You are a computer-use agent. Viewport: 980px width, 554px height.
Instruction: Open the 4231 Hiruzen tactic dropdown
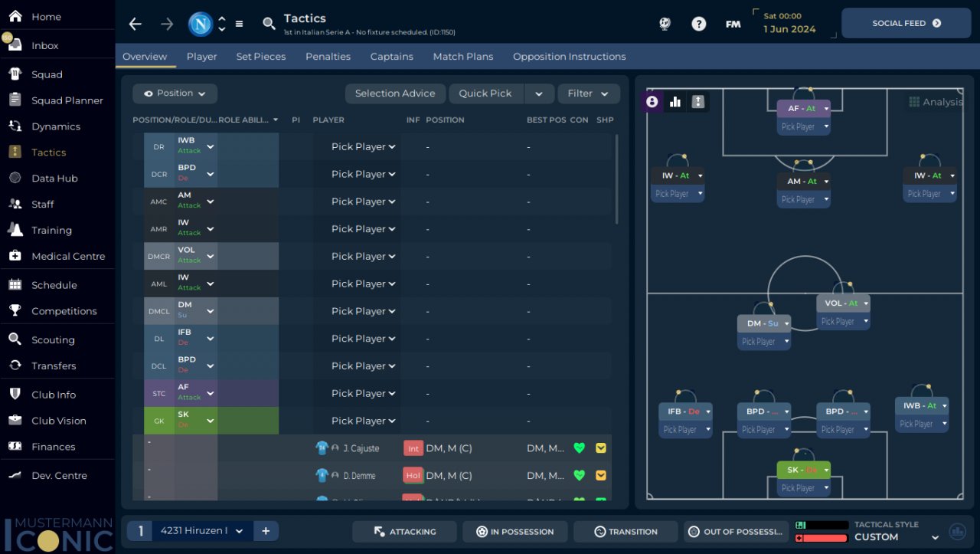(x=202, y=531)
